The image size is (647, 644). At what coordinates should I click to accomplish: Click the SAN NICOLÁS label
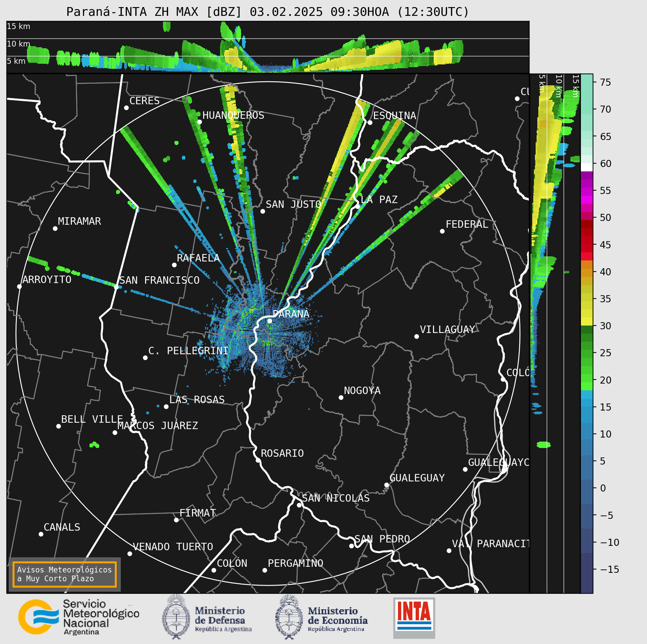point(335,498)
